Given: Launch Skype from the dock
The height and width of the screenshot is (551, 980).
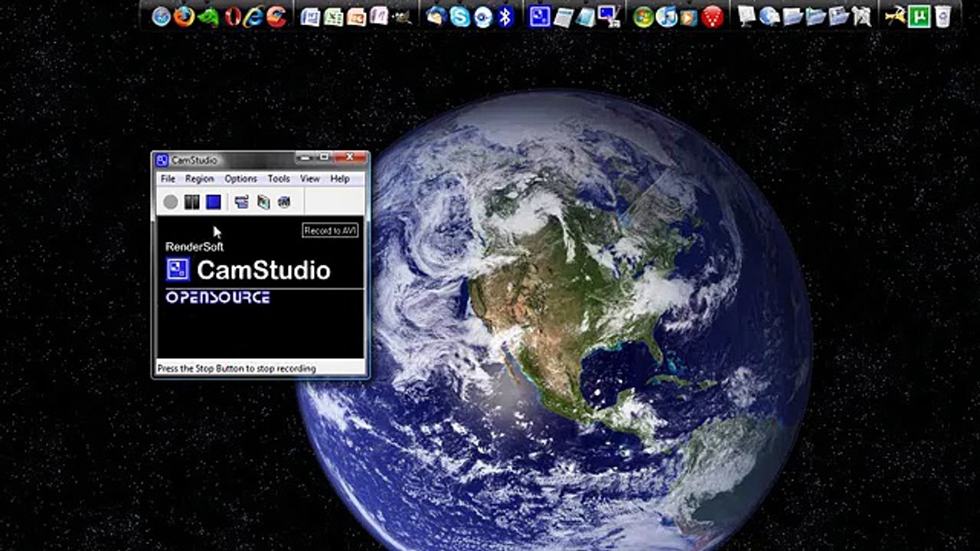Looking at the screenshot, I should tap(459, 16).
